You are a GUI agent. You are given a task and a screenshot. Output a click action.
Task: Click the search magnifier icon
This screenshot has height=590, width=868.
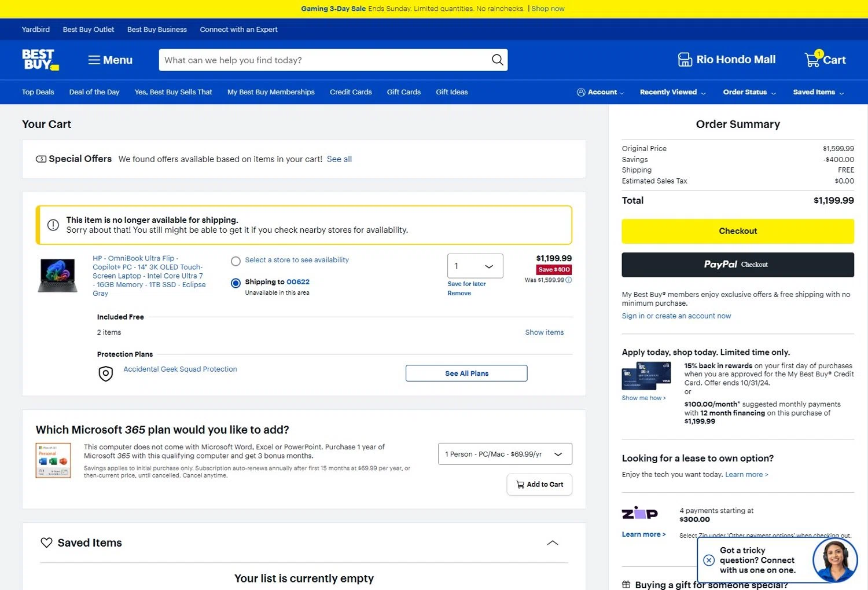497,60
